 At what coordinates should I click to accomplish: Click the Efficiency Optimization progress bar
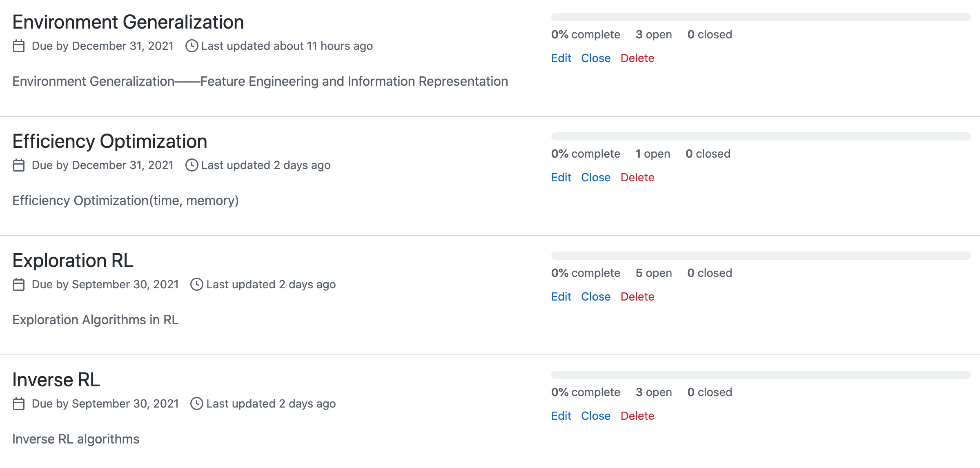pos(761,136)
